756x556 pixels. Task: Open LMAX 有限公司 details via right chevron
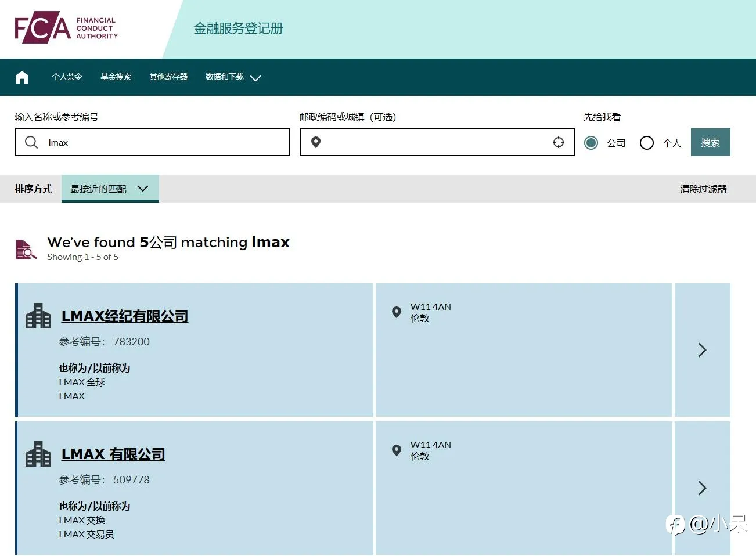[702, 488]
